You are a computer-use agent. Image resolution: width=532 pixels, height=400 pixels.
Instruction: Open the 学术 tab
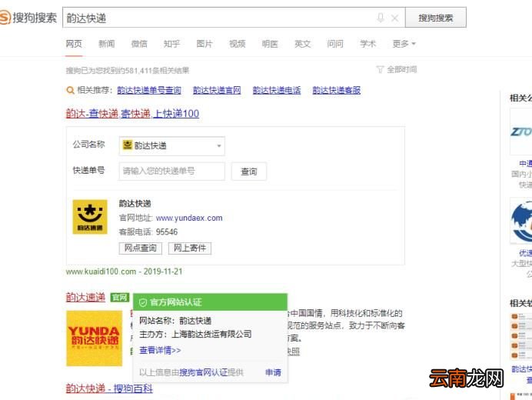tap(367, 44)
